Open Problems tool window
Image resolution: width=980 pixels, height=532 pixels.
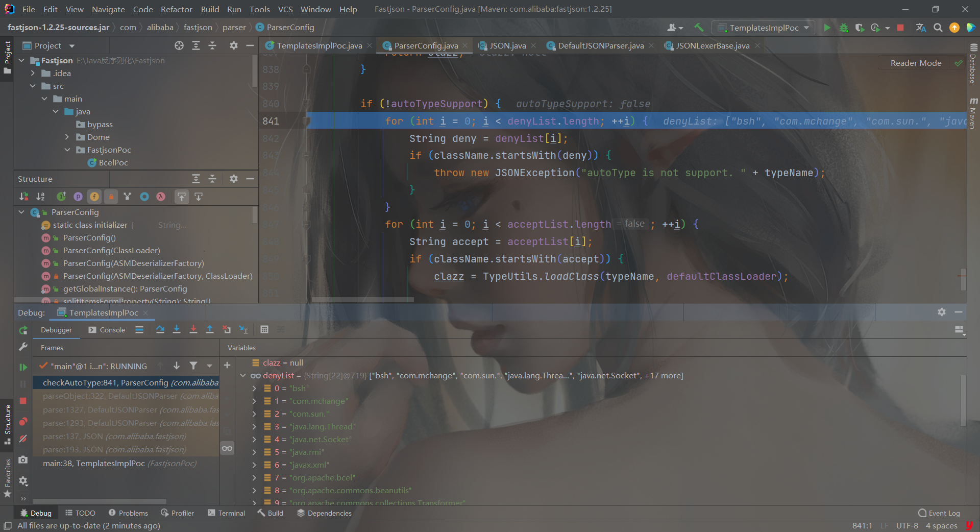click(128, 513)
